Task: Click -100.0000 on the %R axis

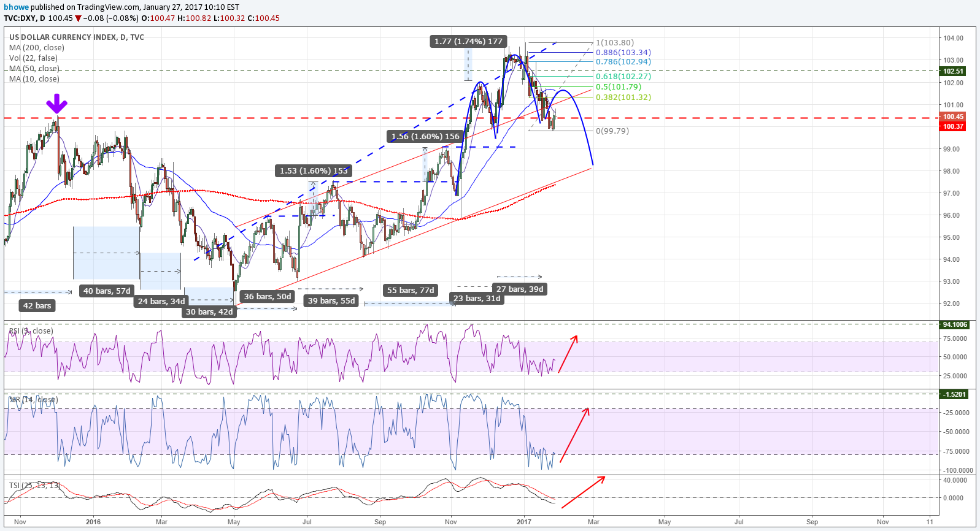Action: (x=957, y=470)
